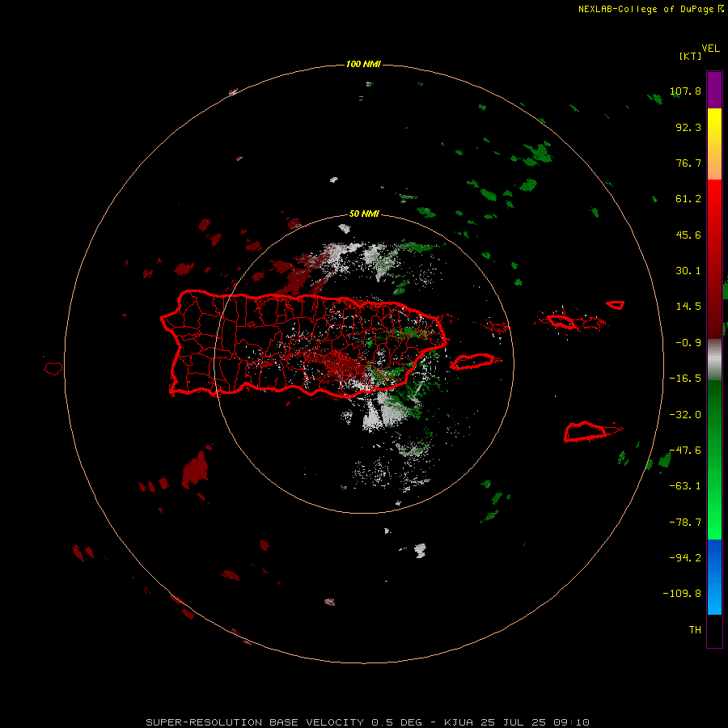Screen dimensions: 728x728
Task: Click the -32.0 legend value
Action: (x=685, y=415)
